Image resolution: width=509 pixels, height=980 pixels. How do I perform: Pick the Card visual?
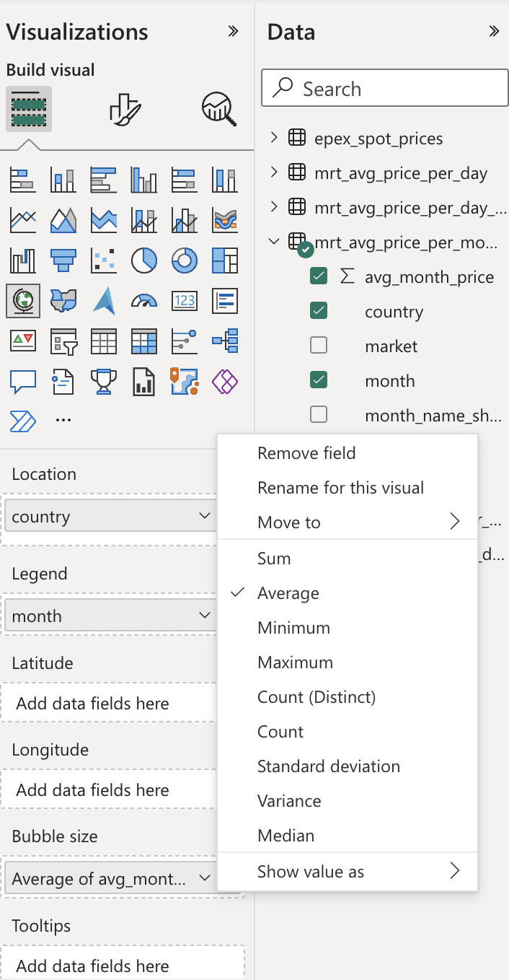click(184, 301)
